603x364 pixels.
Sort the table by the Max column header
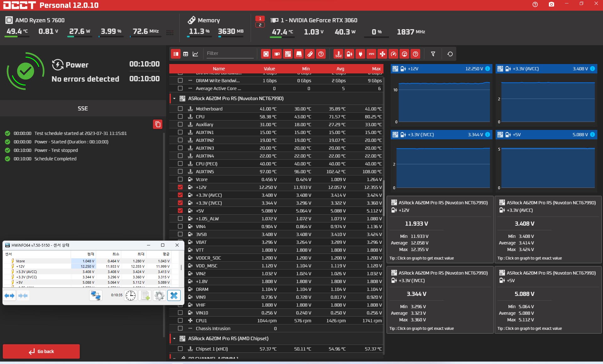click(x=376, y=69)
